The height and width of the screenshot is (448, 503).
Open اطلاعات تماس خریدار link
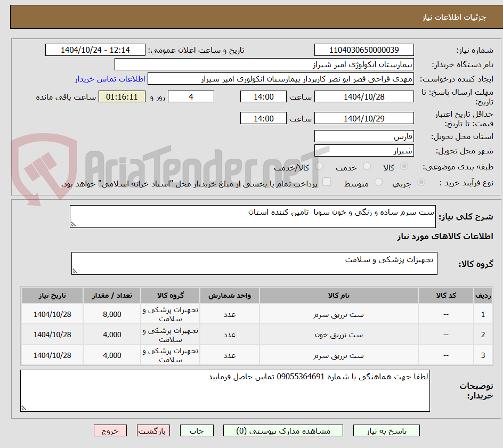click(110, 79)
